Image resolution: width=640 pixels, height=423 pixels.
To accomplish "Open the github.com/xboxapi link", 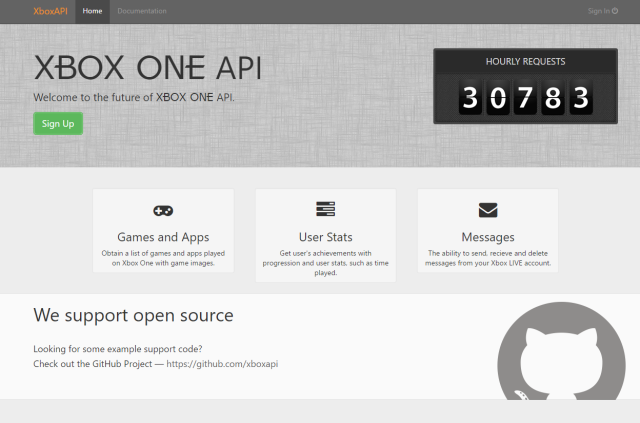I will coord(222,364).
